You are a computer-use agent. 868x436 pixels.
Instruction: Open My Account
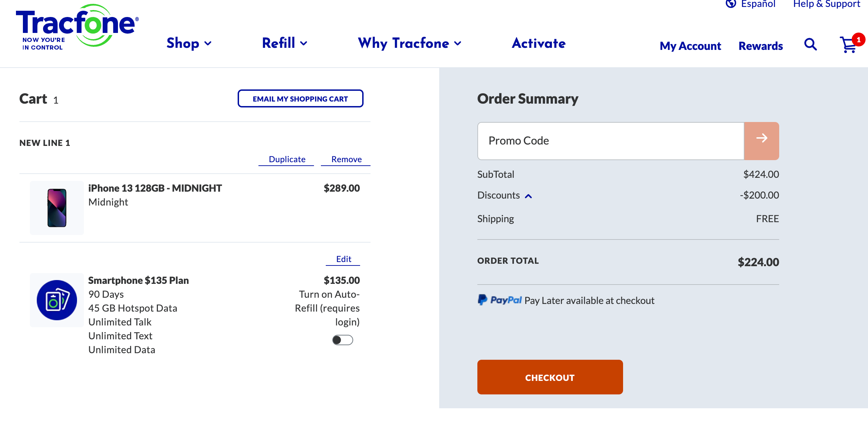690,46
